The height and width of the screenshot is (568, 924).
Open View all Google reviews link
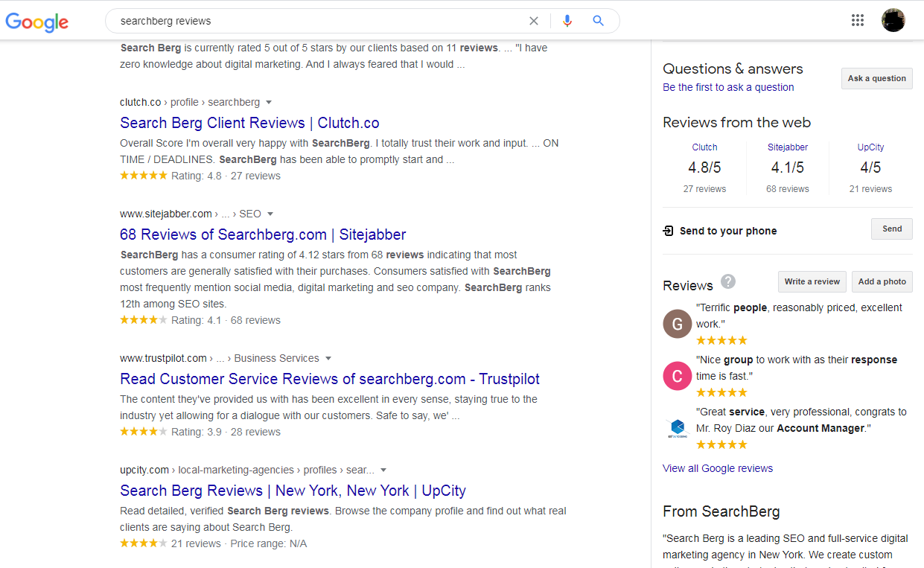718,468
